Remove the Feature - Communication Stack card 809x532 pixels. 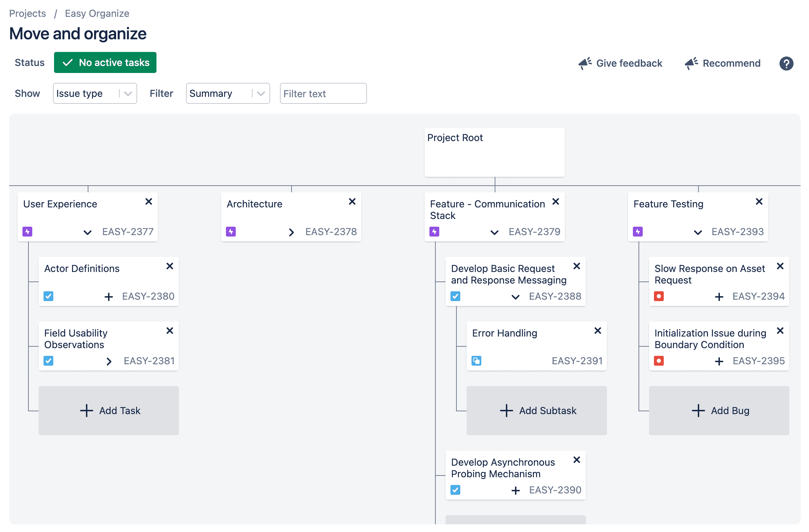(556, 201)
